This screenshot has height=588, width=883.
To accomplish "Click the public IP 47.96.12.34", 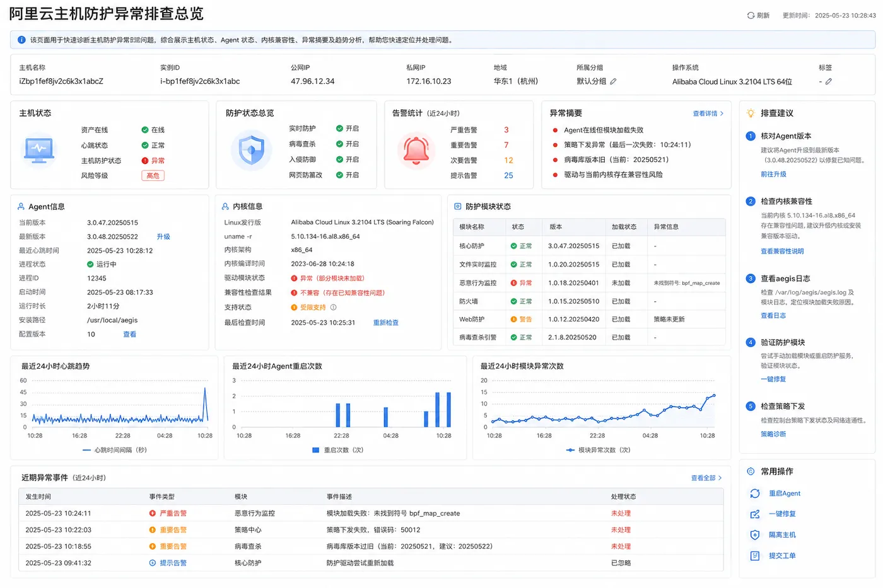I will (x=313, y=81).
